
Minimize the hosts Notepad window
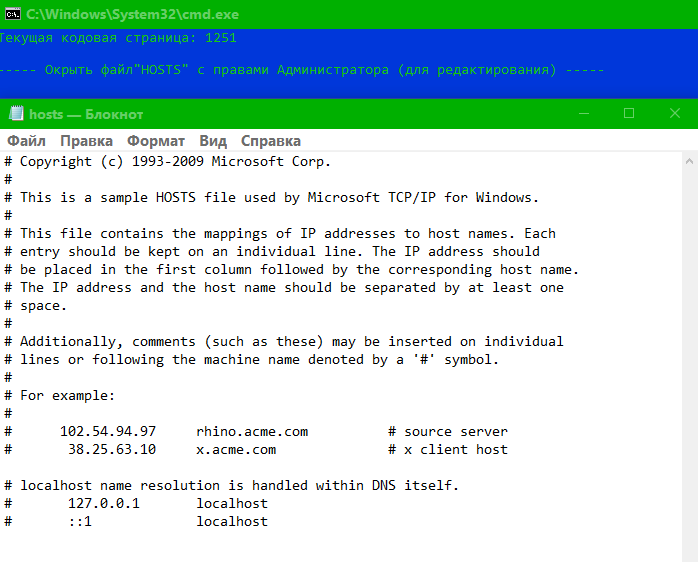pos(584,114)
